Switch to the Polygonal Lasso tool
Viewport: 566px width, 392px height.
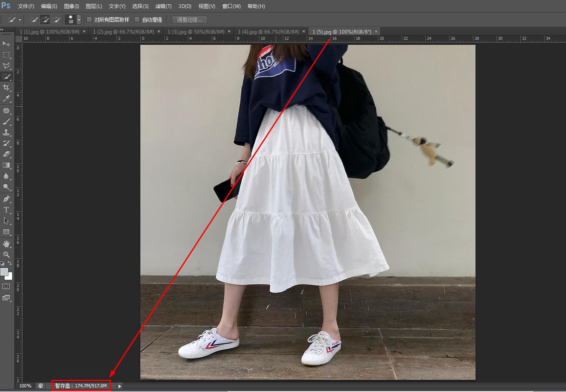pos(6,66)
